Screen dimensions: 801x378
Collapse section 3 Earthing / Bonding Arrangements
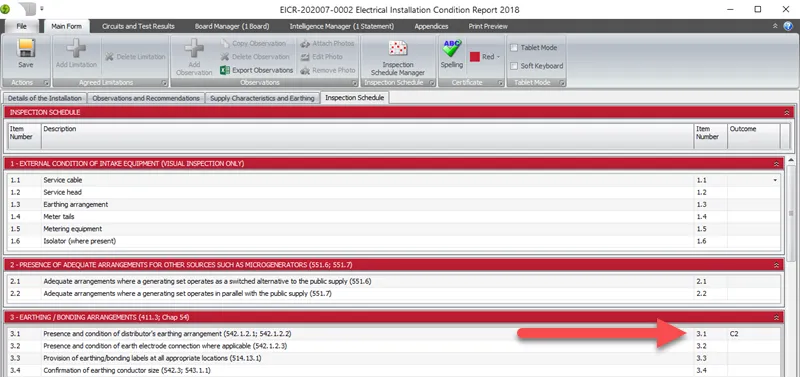click(x=776, y=317)
